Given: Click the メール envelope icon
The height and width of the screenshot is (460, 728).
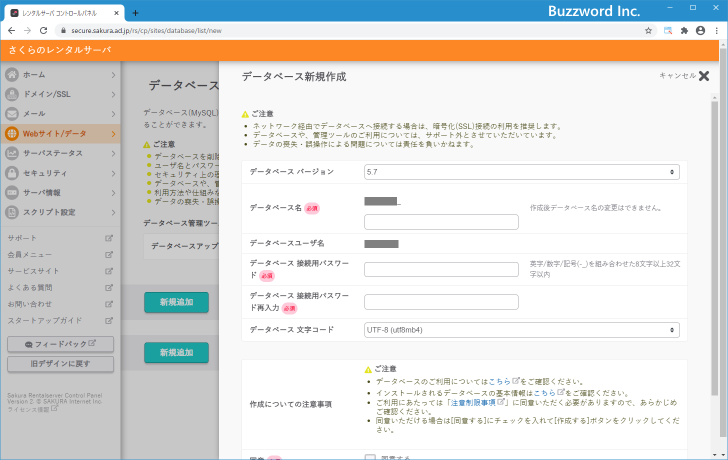Looking at the screenshot, I should (12, 114).
